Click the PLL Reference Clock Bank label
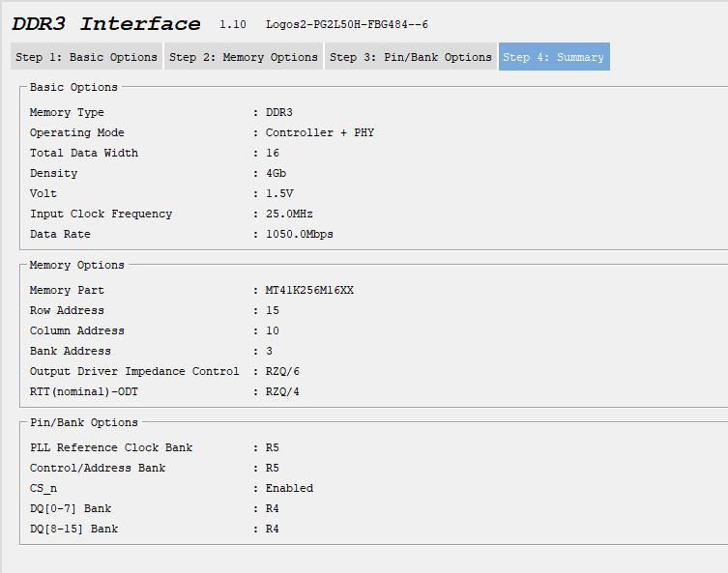Viewport: 728px width, 573px height. coord(111,447)
